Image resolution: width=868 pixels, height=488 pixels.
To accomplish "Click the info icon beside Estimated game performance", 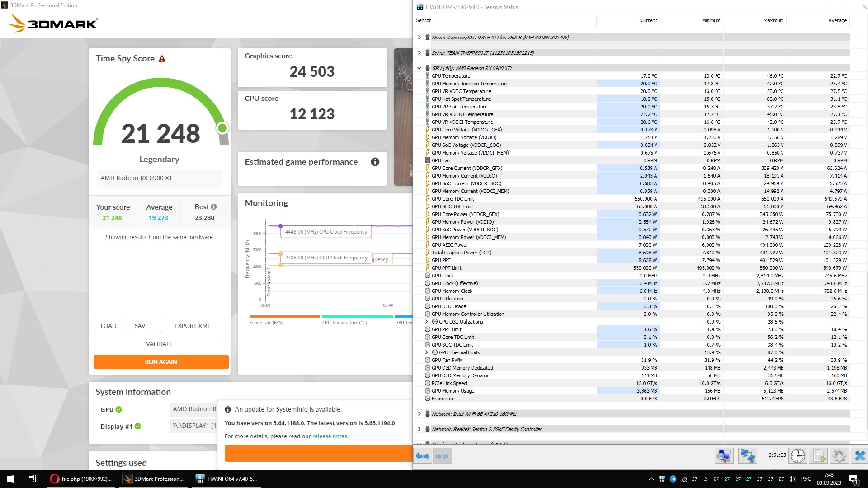I will 375,162.
